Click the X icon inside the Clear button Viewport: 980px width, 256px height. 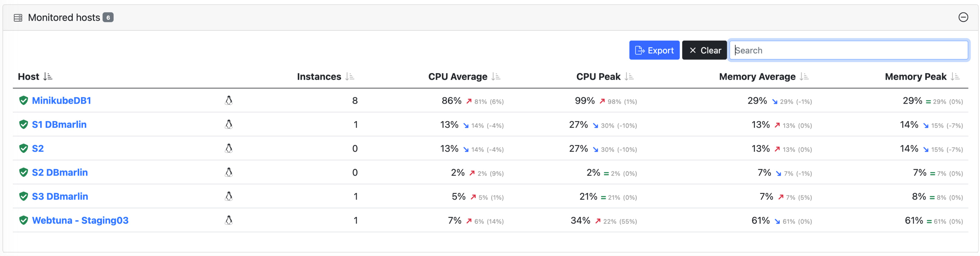tap(693, 50)
